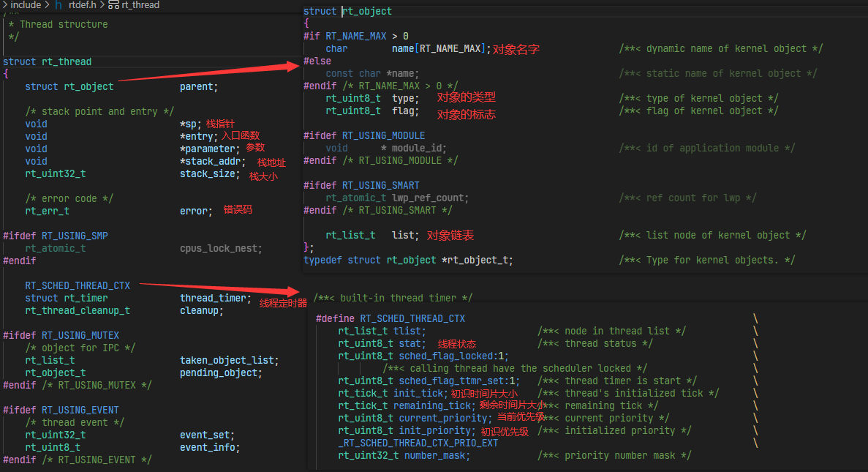Viewport: 868px width, 472px height.
Task: Click '_RT_SCHED_THREAD_CTX_PRIO_EXT' macro
Action: point(418,443)
